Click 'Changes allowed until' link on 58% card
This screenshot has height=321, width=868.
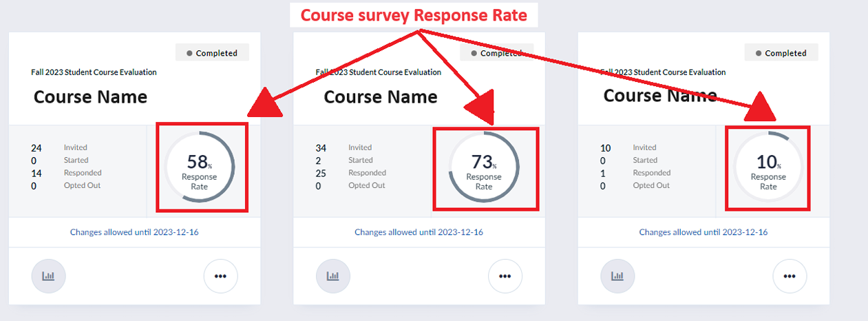[134, 232]
